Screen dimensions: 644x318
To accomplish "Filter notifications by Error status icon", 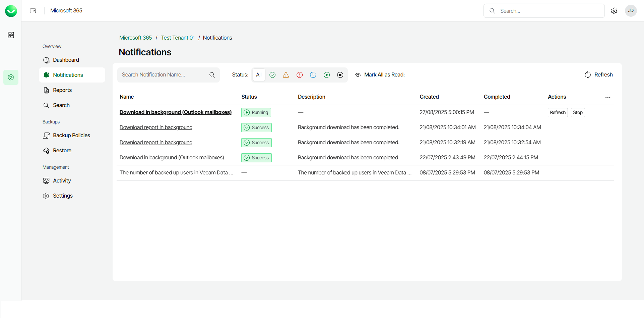I will [x=300, y=75].
